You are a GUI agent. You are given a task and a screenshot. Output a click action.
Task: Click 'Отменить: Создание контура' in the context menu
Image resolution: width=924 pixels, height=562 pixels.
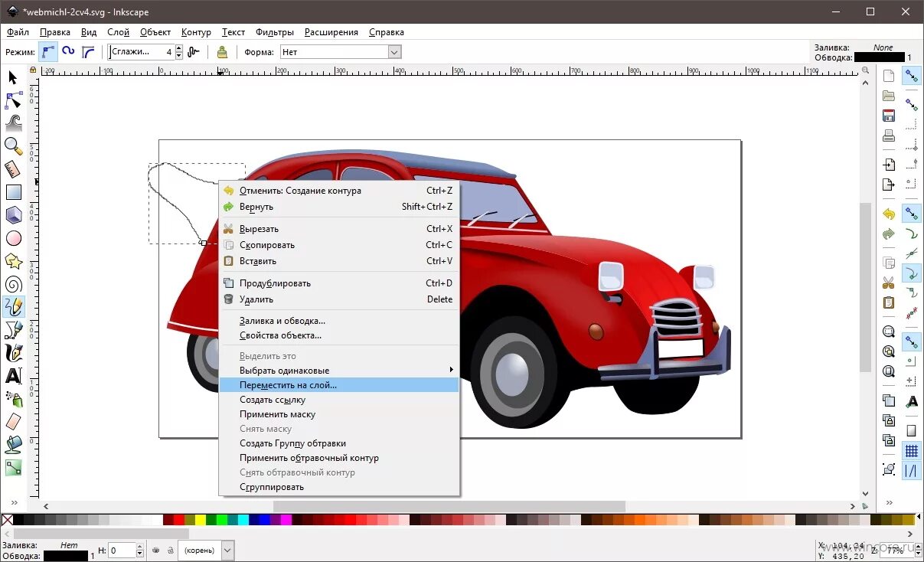299,191
